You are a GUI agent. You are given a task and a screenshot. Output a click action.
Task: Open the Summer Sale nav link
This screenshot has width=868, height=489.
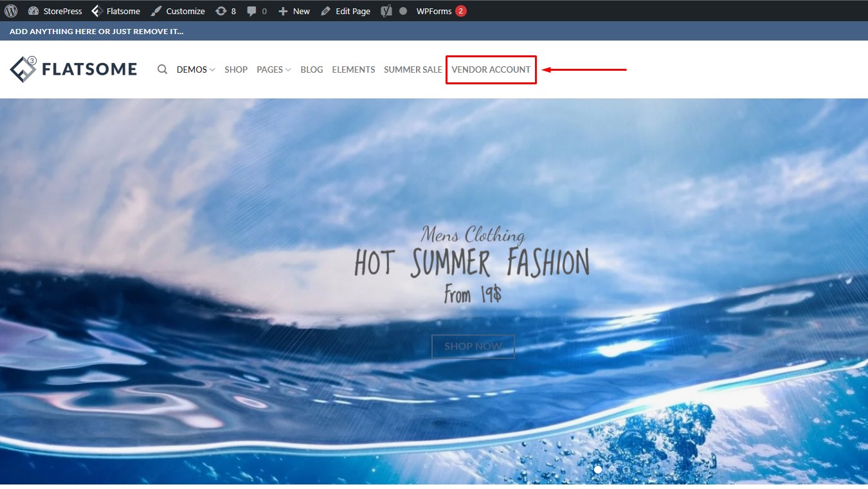click(x=413, y=69)
